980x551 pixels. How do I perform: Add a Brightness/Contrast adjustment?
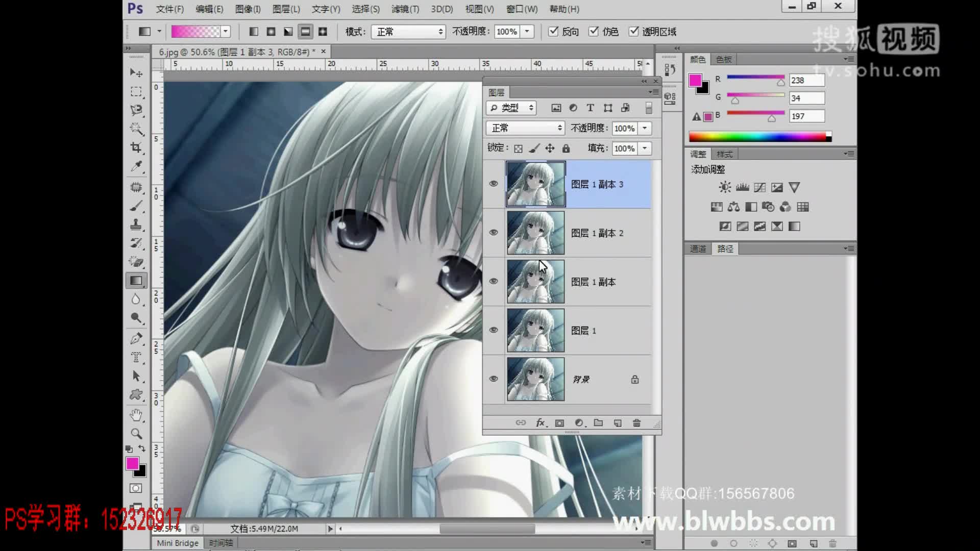(x=725, y=187)
